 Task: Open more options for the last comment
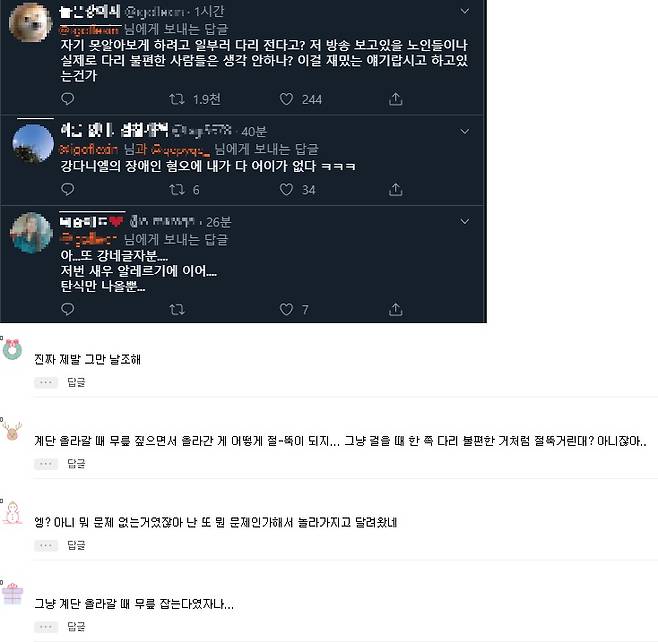pos(46,627)
